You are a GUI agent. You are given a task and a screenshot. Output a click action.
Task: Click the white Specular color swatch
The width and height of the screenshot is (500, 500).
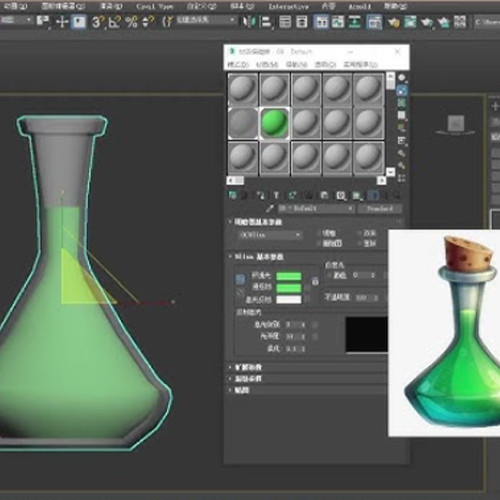(289, 299)
